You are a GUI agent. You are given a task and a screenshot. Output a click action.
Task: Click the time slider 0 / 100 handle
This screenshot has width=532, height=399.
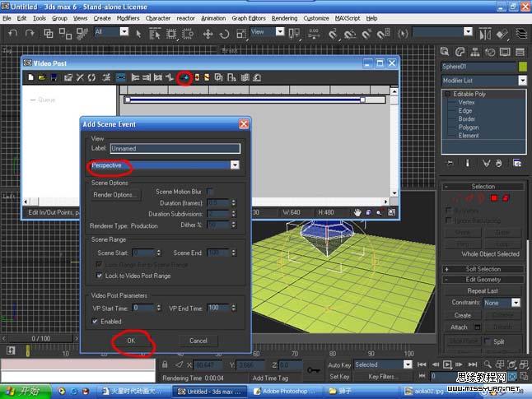point(41,338)
